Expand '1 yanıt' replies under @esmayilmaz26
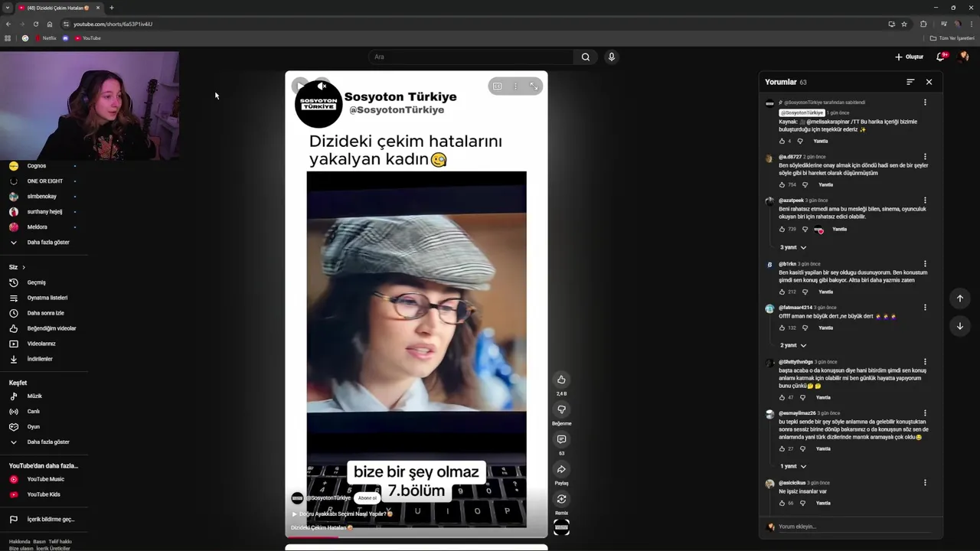The width and height of the screenshot is (980, 551). coord(793,466)
